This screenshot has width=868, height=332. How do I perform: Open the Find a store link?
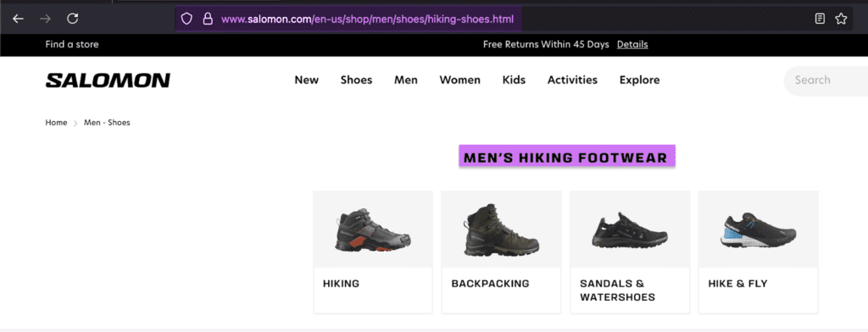(72, 44)
